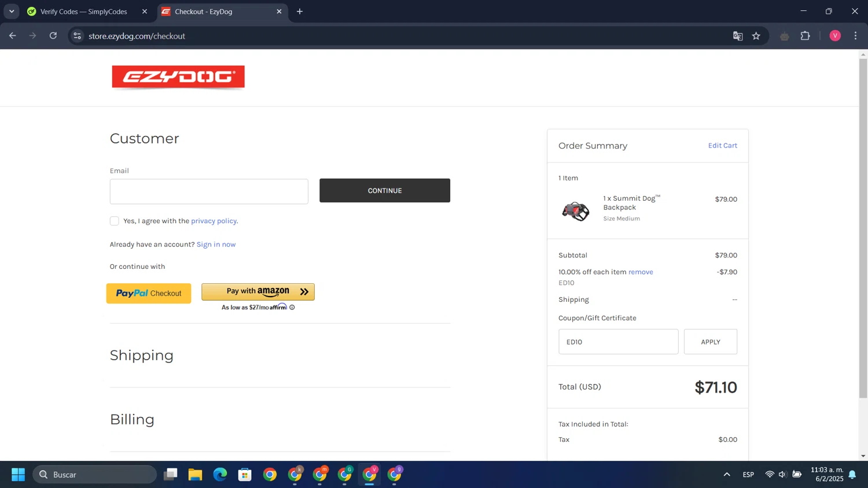Screen dimensions: 868x488
Task: View site information for store.ezydog.com
Action: click(x=77, y=36)
